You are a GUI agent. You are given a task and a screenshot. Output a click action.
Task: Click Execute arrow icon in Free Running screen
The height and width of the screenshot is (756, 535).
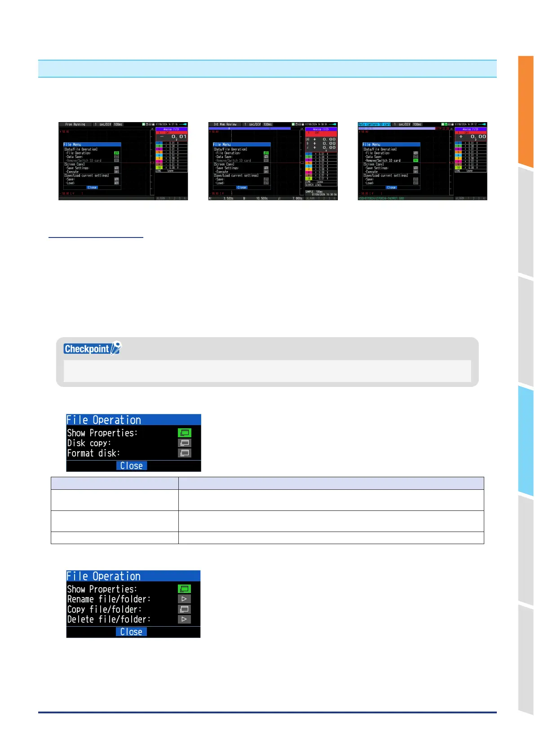click(116, 171)
